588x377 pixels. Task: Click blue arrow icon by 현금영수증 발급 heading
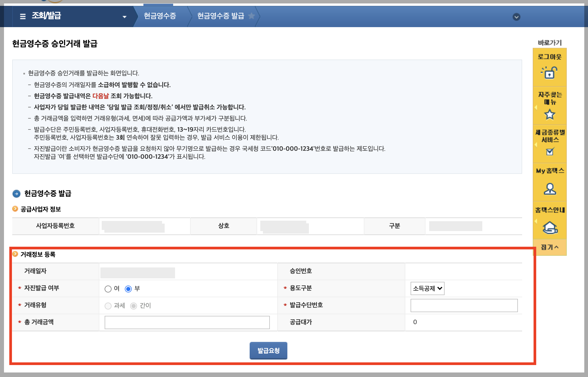tap(16, 194)
